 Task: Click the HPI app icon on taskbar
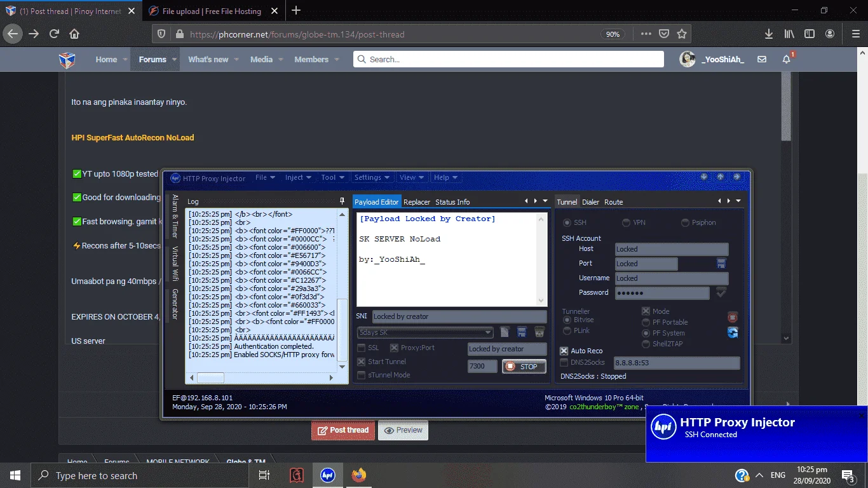pos(327,475)
